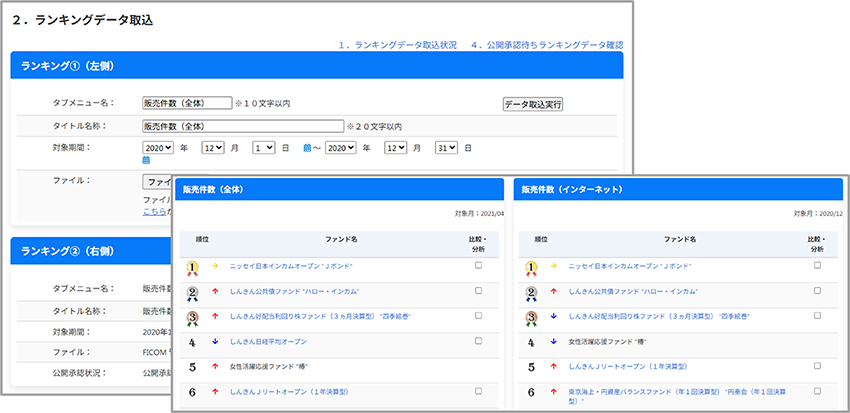Open the calendar icon below the start year dropdown
The height and width of the screenshot is (413, 850).
(147, 160)
